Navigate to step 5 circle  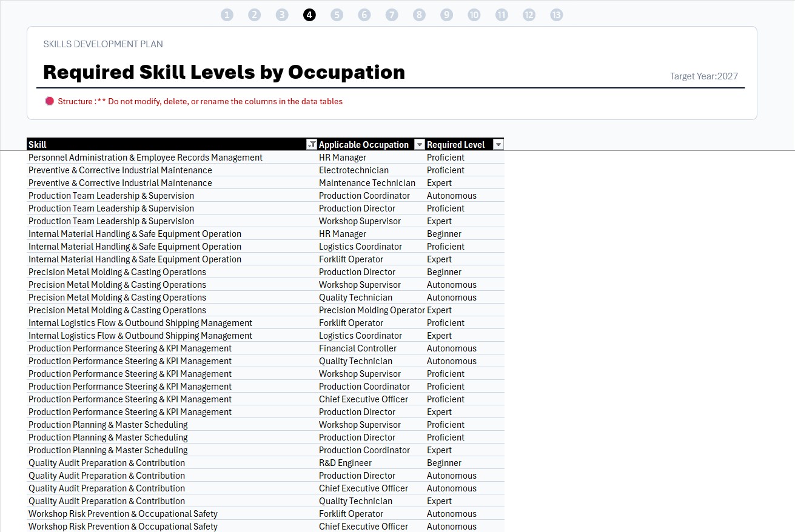point(337,15)
